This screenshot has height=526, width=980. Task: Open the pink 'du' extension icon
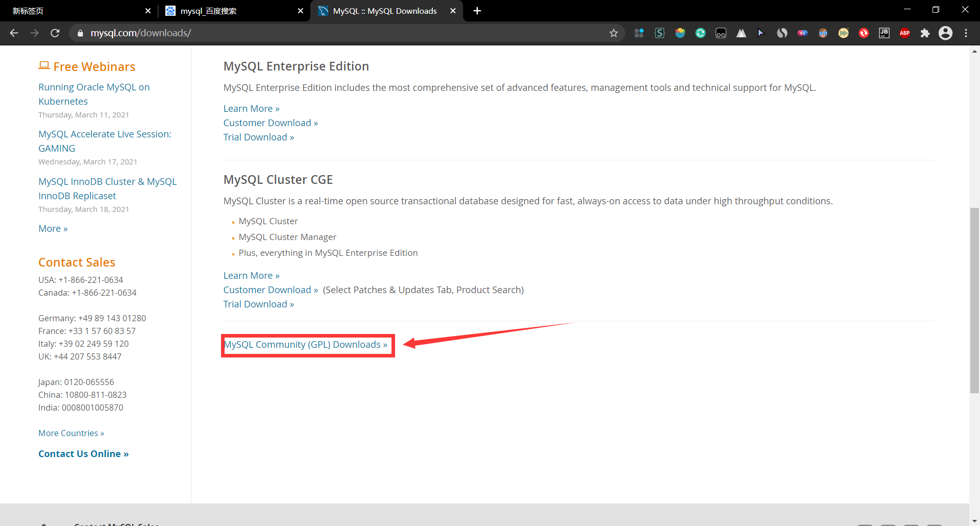click(x=802, y=33)
